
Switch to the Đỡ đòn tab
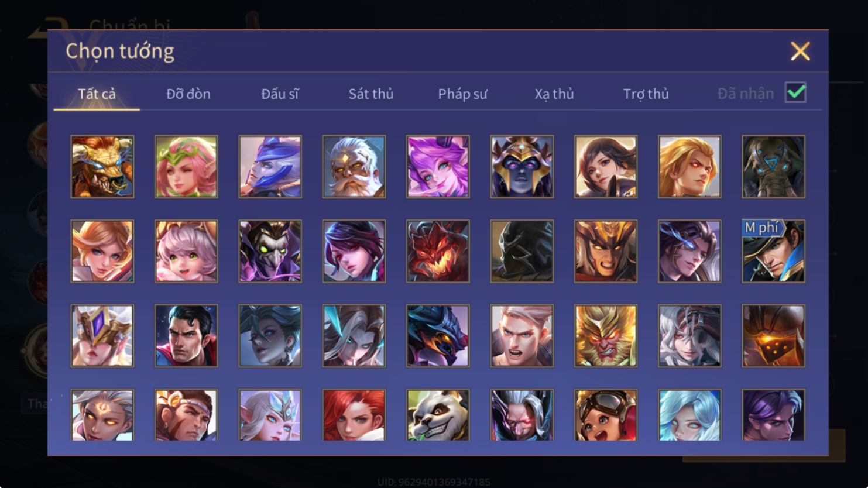tap(188, 94)
